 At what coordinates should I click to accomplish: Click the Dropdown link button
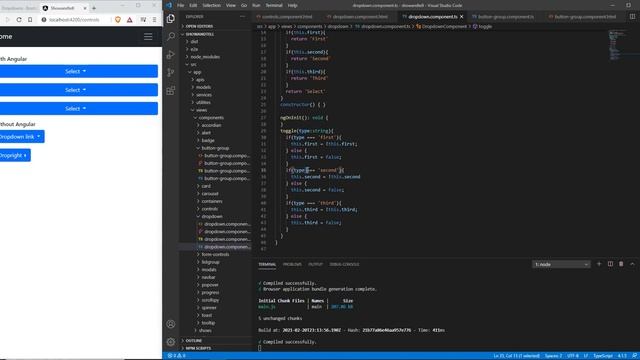point(21,137)
